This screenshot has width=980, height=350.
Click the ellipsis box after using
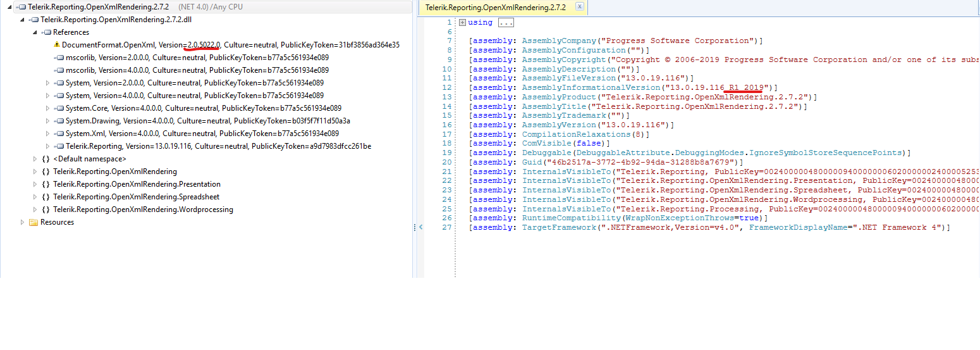506,22
